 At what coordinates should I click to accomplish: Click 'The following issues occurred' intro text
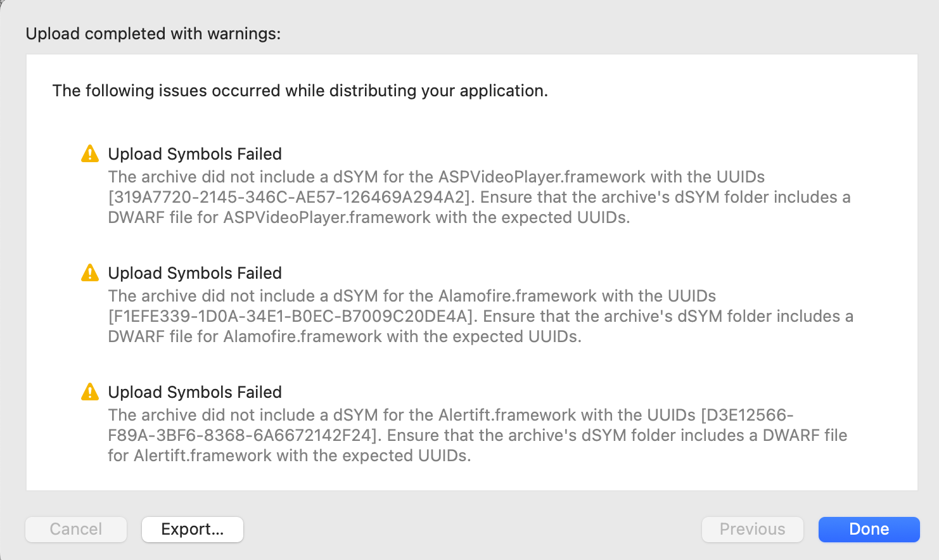300,91
